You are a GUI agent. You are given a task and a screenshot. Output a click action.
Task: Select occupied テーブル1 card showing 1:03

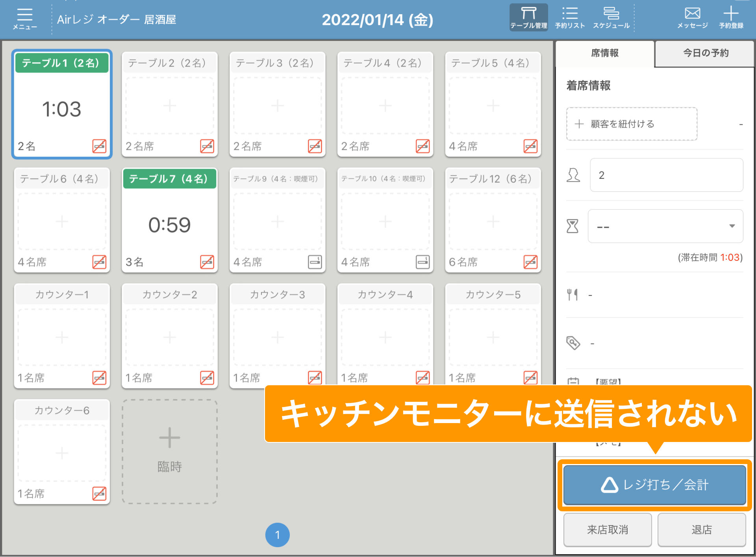pyautogui.click(x=62, y=104)
